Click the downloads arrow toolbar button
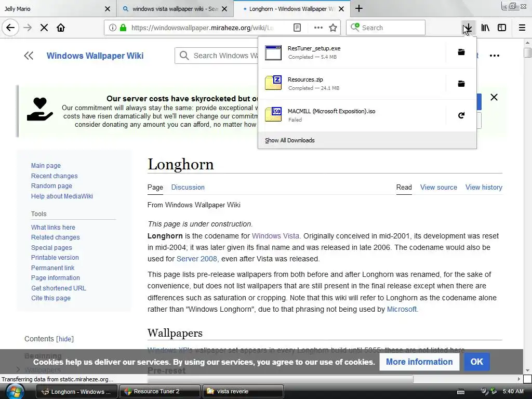This screenshot has height=399, width=532. coord(468,28)
